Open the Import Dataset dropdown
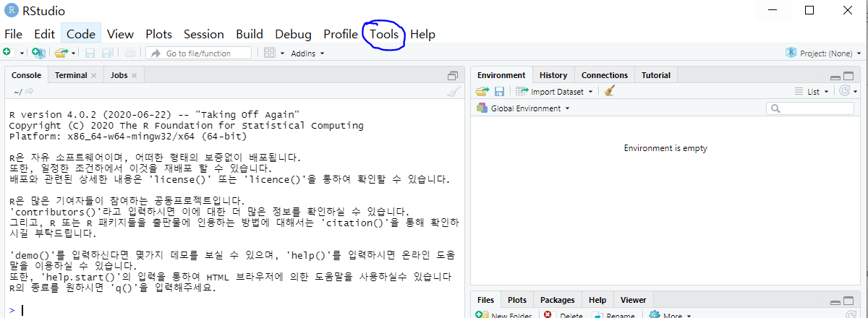Viewport: 868px width, 318px height. click(554, 92)
